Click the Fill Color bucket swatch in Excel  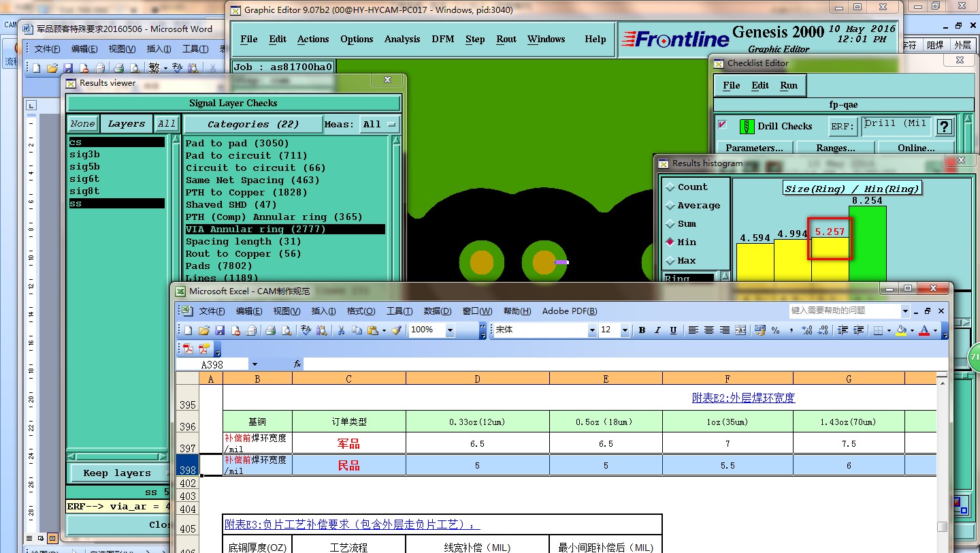(901, 330)
